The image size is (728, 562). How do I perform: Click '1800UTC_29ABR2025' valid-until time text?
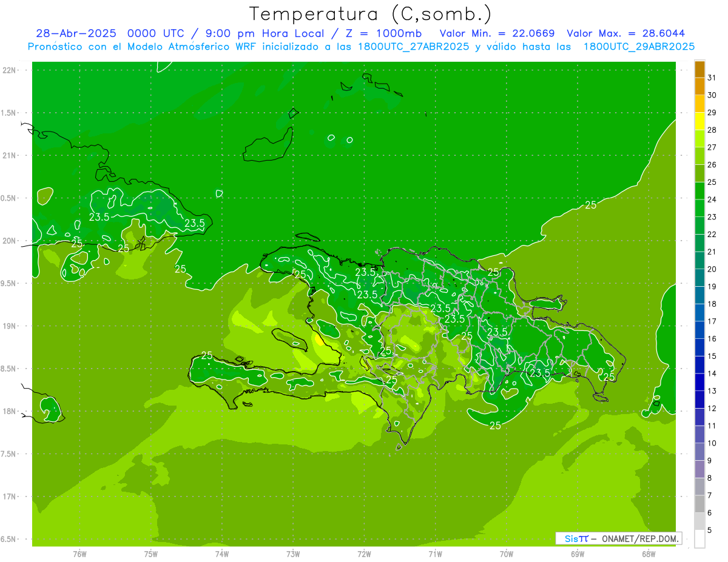639,47
